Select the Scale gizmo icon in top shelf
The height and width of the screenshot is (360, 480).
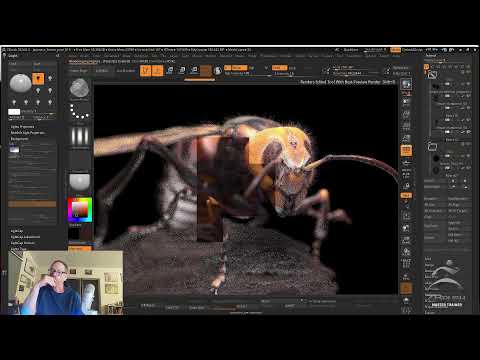click(182, 70)
